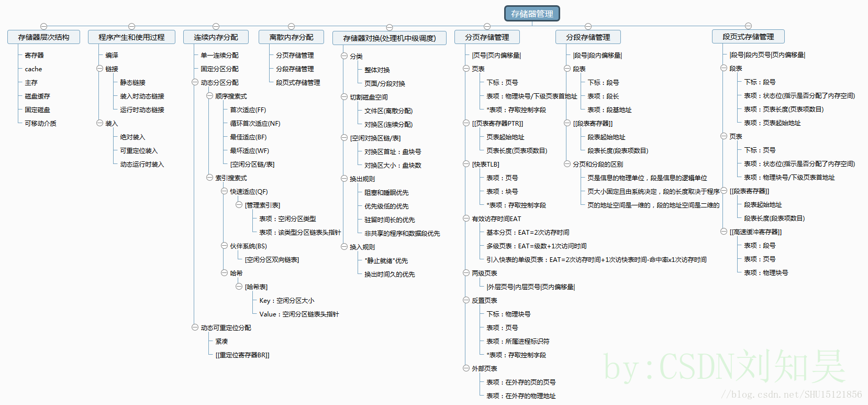Collapse the 外部页表 branch

coord(466,368)
